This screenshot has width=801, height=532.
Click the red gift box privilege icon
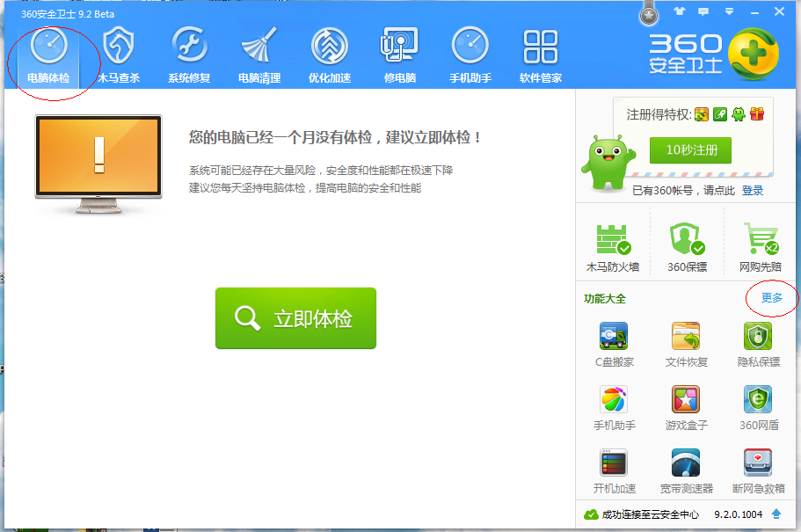[757, 114]
